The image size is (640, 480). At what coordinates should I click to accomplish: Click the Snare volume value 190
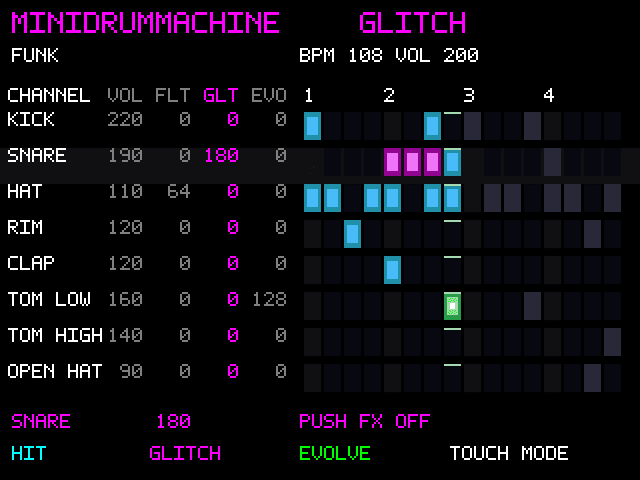pyautogui.click(x=125, y=156)
